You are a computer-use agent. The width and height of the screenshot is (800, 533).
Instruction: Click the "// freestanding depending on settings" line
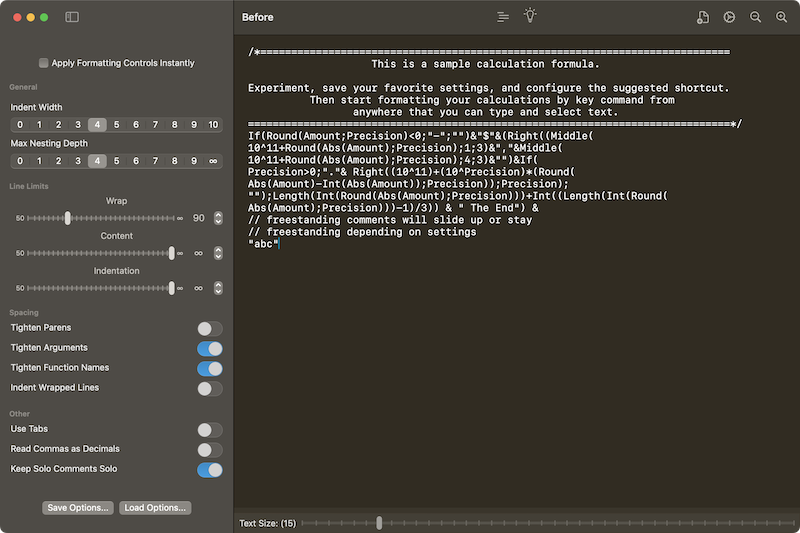(x=362, y=232)
